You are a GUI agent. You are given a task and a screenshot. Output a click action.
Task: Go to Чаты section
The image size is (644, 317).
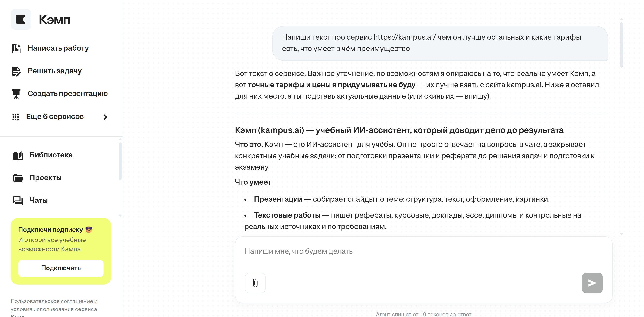(39, 200)
